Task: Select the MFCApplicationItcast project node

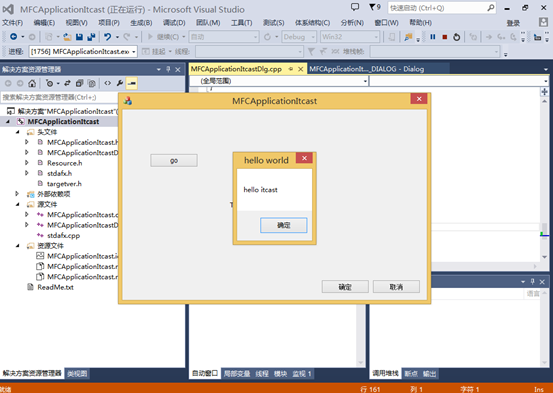Action: point(63,121)
